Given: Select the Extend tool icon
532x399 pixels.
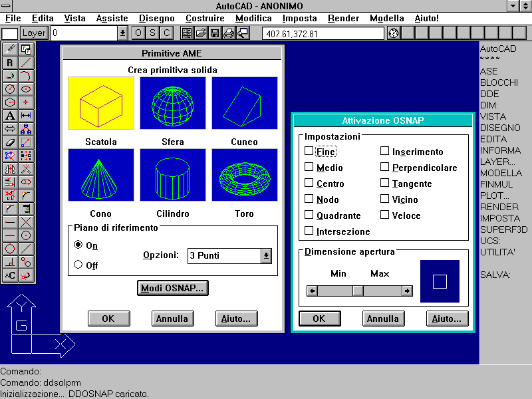Looking at the screenshot, I should (x=10, y=182).
